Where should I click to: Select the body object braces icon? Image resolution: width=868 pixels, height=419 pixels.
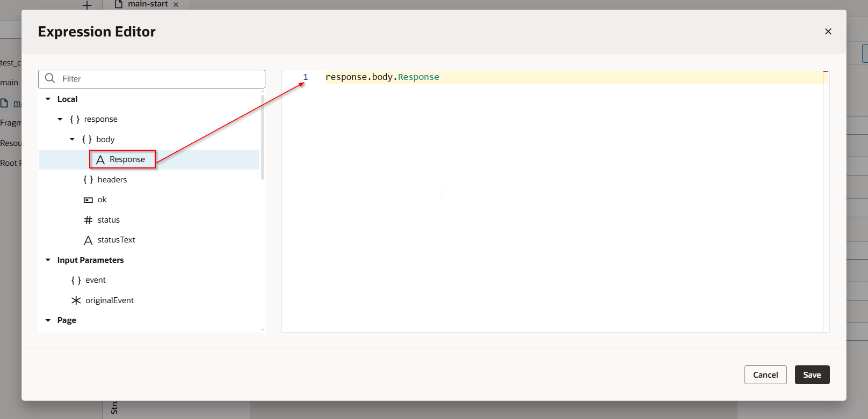click(x=86, y=139)
